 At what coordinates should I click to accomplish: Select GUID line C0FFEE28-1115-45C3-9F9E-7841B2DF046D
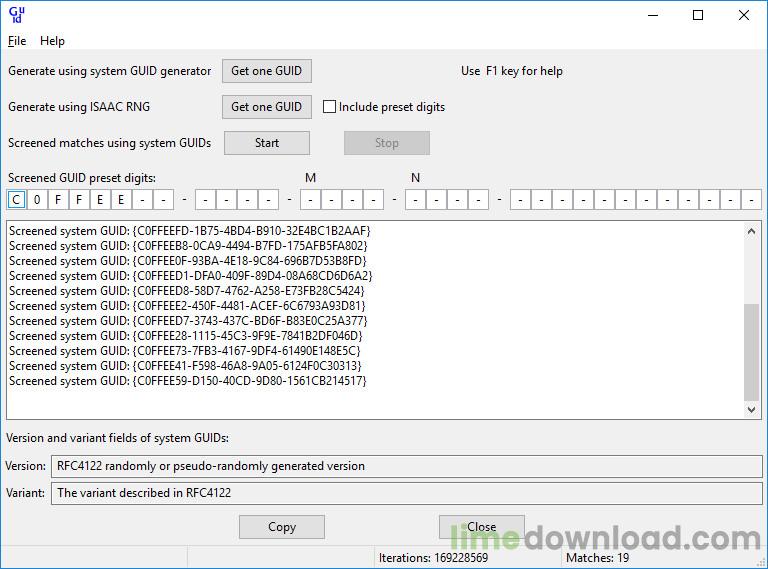[186, 336]
